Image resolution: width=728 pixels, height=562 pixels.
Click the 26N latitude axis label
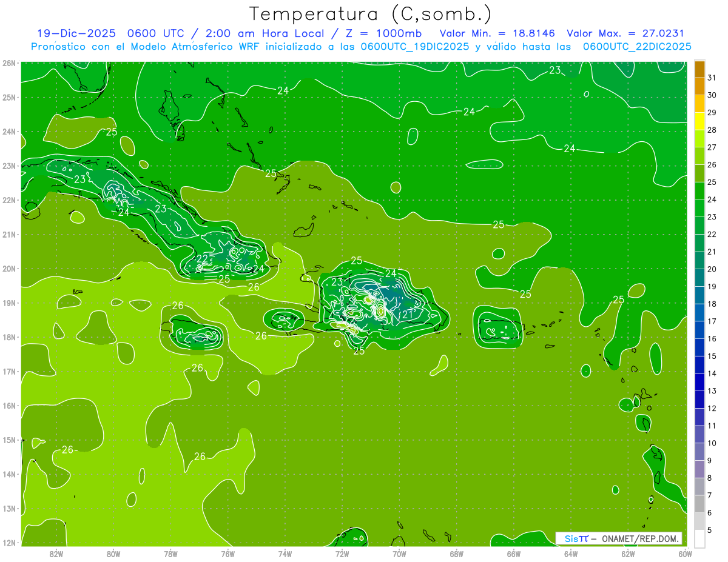[8, 63]
